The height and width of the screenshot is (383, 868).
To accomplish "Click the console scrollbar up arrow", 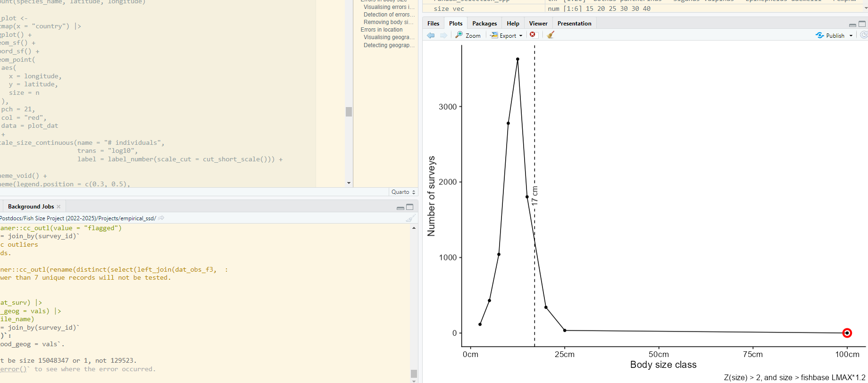I will point(414,228).
